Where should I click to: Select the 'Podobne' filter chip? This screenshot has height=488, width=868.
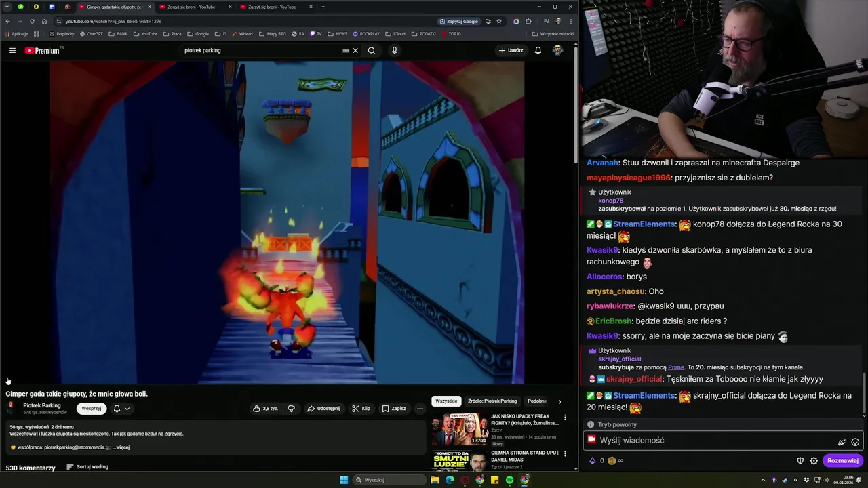pos(537,401)
